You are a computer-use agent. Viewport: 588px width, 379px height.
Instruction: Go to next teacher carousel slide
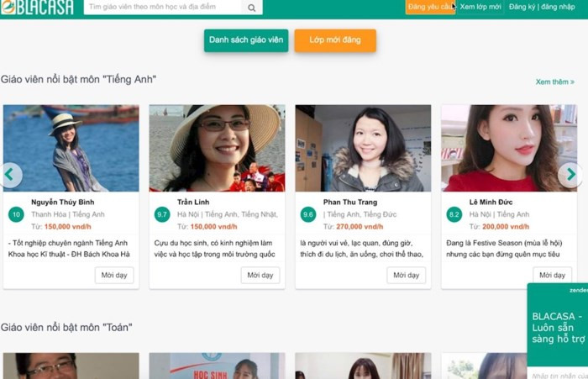coord(570,175)
